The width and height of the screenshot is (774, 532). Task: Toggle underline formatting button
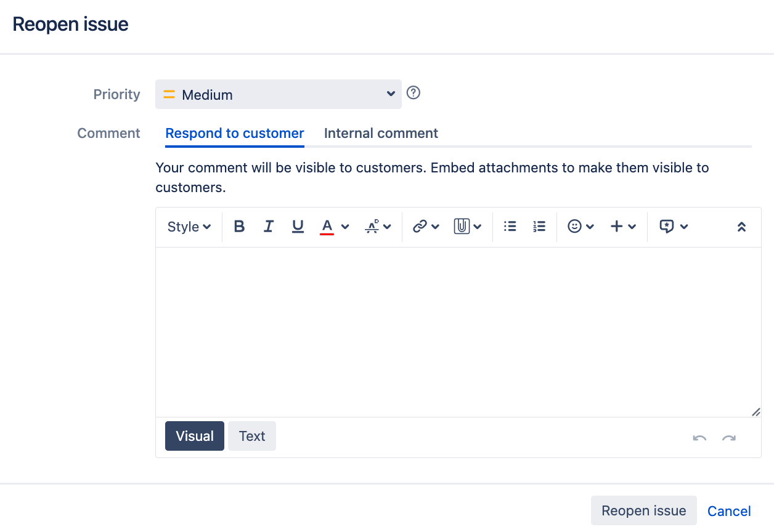click(x=298, y=227)
